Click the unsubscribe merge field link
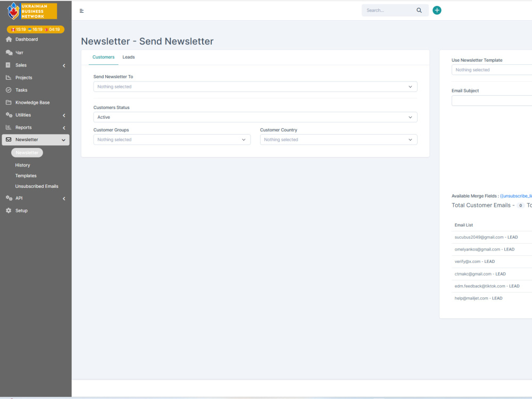This screenshot has height=399, width=532. tap(516, 196)
